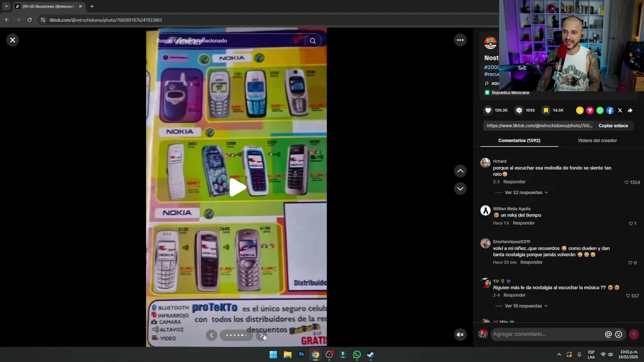Go to the previous post with up chevron
This screenshot has width=644, height=362.
[460, 171]
